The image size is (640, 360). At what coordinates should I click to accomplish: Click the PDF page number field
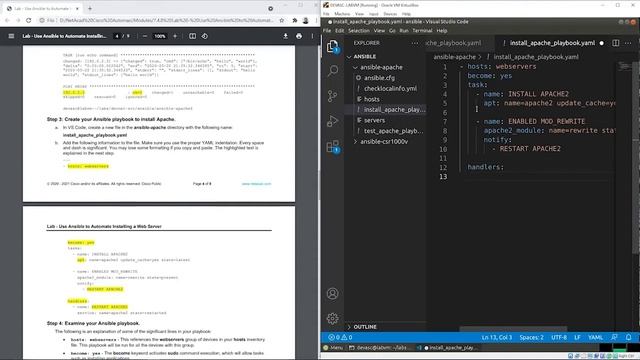(x=117, y=36)
